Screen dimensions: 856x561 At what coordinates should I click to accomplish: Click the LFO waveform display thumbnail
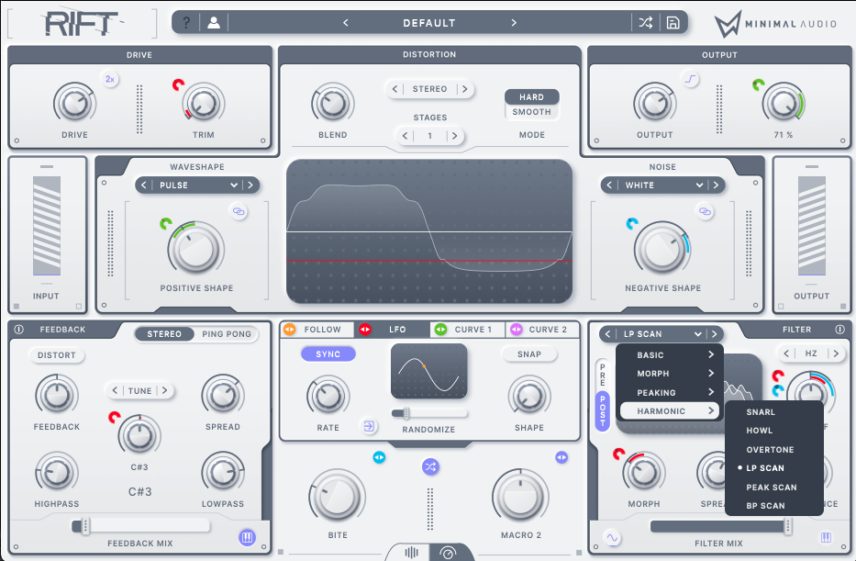click(429, 371)
